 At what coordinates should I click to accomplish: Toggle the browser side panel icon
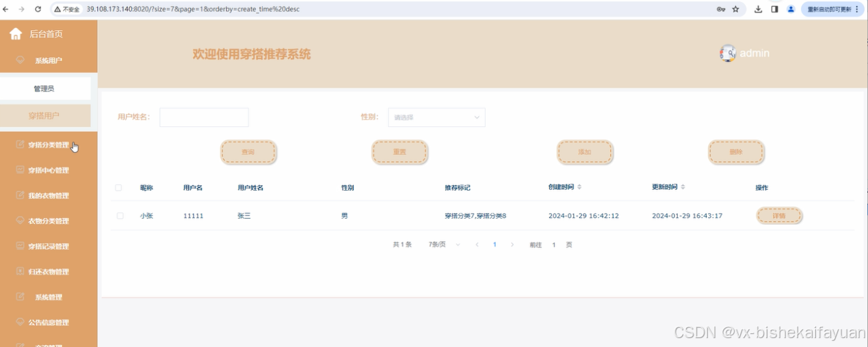point(774,9)
